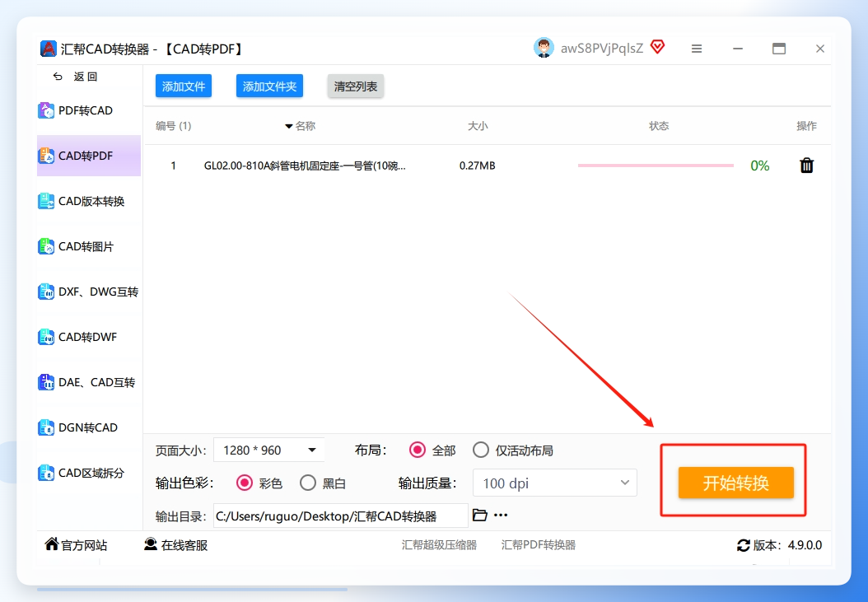Click the DAE、CAD互转 sidebar icon
The width and height of the screenshot is (868, 602).
46,382
